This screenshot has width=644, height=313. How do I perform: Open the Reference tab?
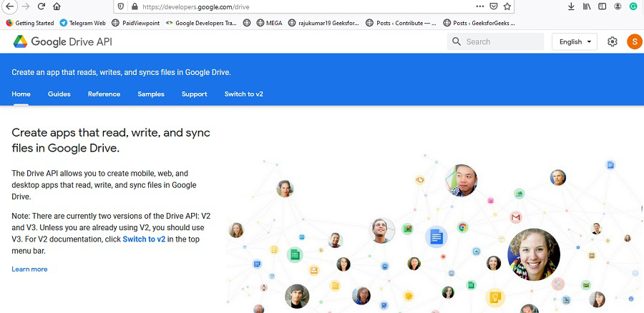click(x=104, y=94)
